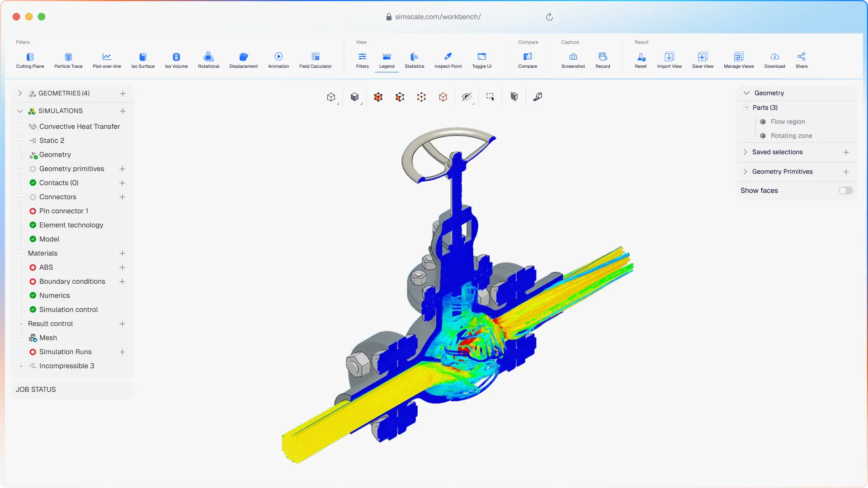Activate box selection tool
868x488 pixels.
491,97
